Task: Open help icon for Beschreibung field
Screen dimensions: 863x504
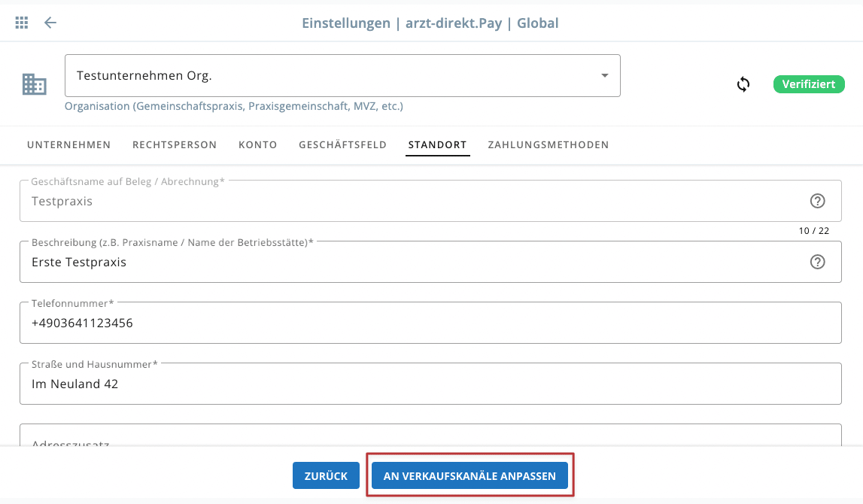Action: [x=817, y=262]
